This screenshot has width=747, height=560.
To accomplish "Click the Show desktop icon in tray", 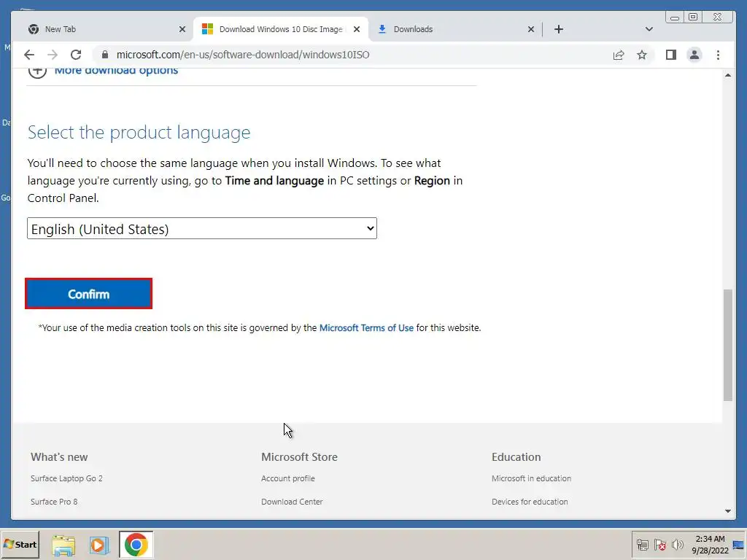I will click(x=739, y=544).
